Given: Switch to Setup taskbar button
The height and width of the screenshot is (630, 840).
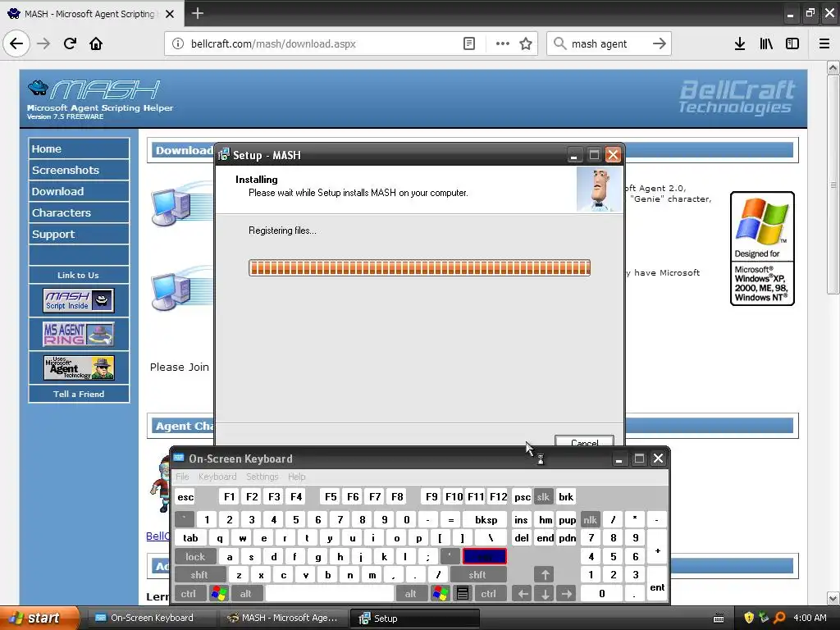Looking at the screenshot, I should click(413, 619).
